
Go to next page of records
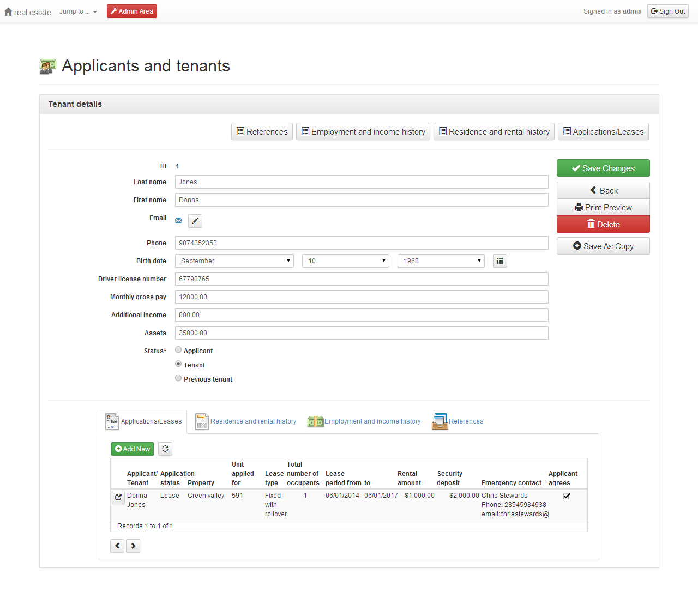tap(133, 546)
